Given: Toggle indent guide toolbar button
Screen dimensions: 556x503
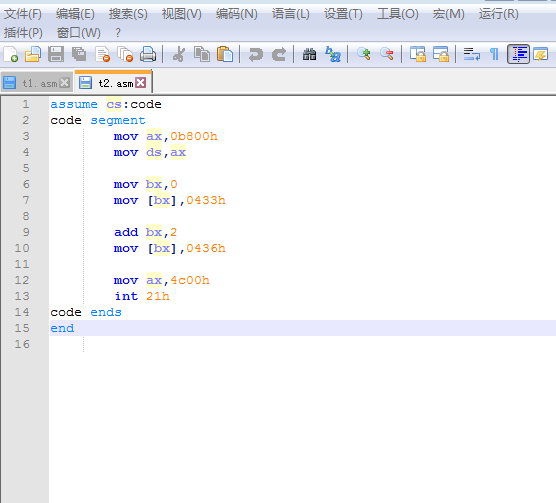Looking at the screenshot, I should click(518, 54).
